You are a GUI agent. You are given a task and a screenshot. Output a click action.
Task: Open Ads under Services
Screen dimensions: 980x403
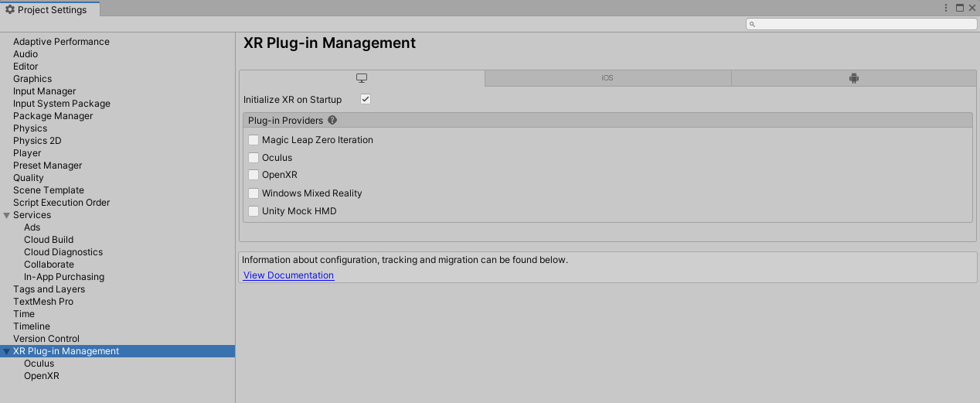tap(32, 227)
